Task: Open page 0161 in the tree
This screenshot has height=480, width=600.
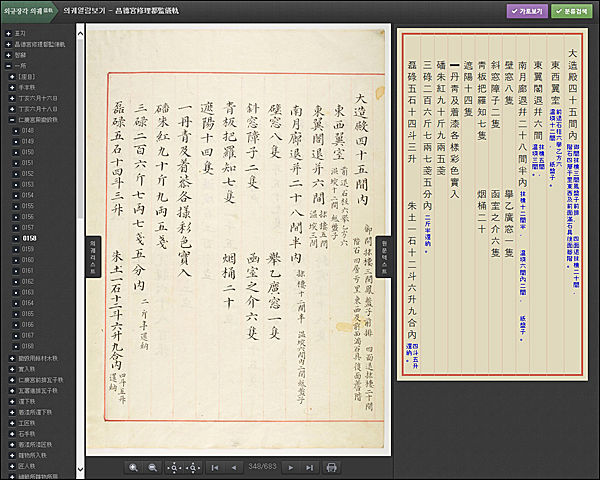Action: (28, 270)
